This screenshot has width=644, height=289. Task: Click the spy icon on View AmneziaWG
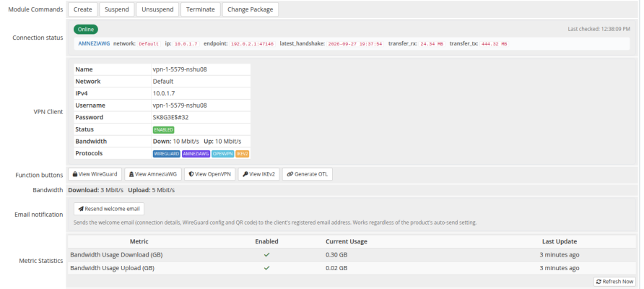(x=131, y=174)
